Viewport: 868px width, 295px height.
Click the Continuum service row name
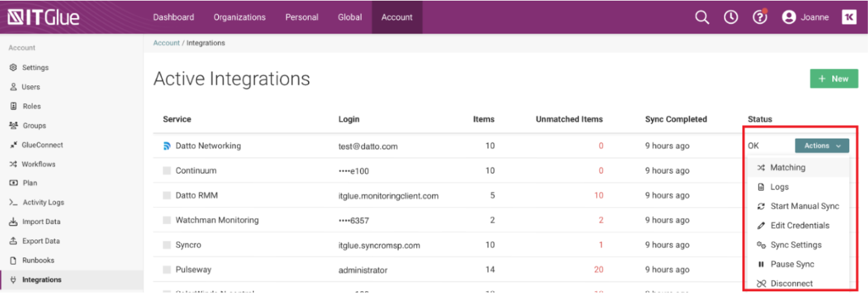click(196, 171)
